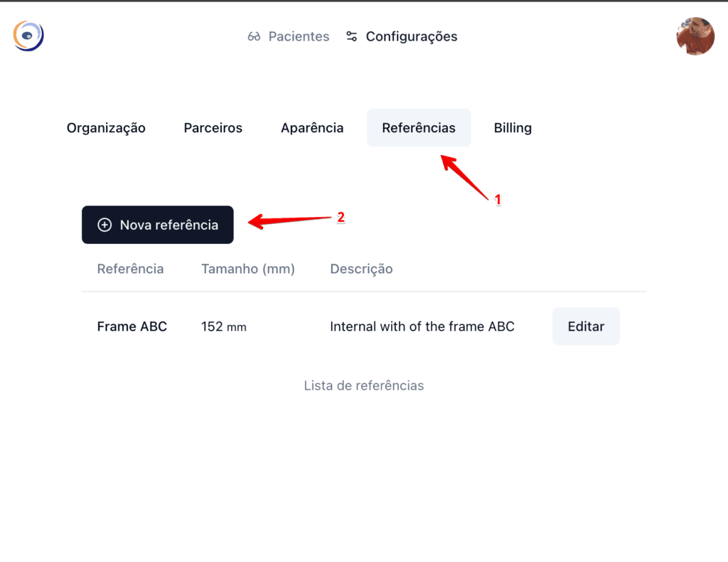Screen dimensions: 728x562
Task: Select the glasses icon next to Pacientes
Action: 254,36
